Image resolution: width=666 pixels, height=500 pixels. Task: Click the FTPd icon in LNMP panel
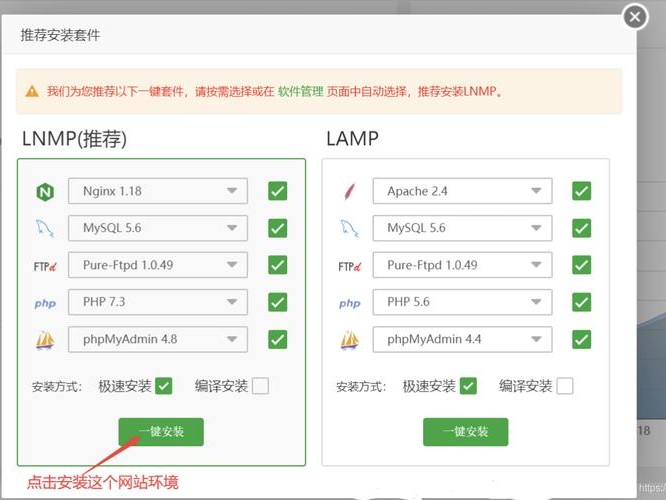[x=45, y=266]
